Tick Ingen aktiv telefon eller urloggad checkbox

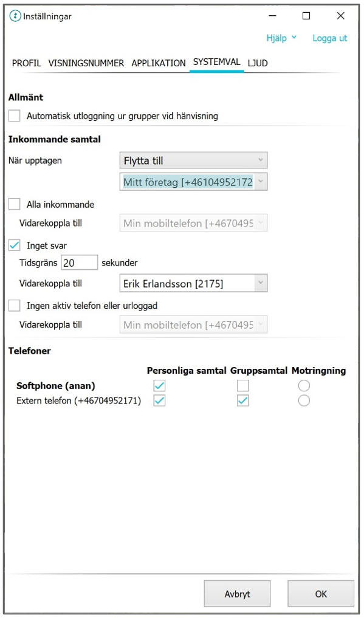(x=15, y=306)
